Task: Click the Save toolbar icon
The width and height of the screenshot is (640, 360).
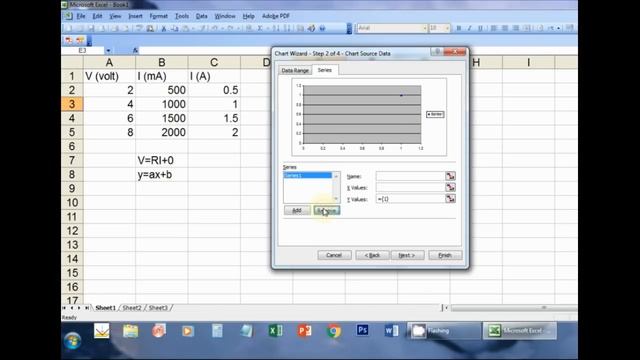Action: pyautogui.click(x=91, y=28)
